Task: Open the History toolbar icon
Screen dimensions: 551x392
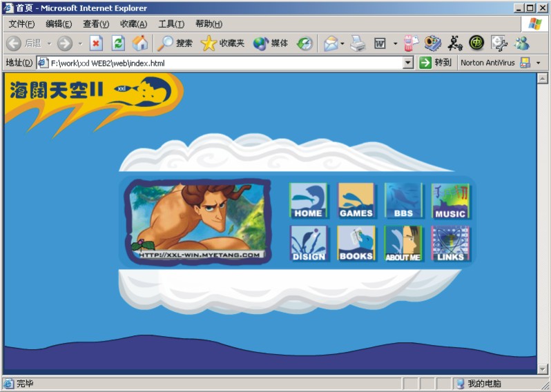Action: (304, 43)
